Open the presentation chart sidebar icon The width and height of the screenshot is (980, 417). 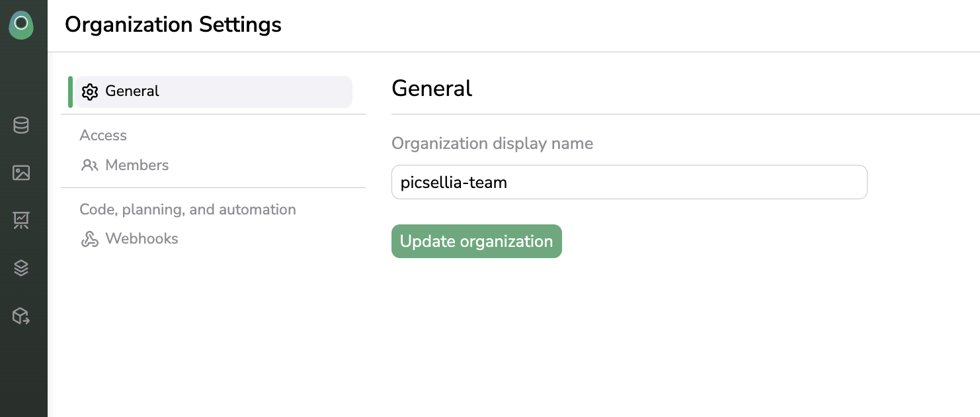coord(21,220)
